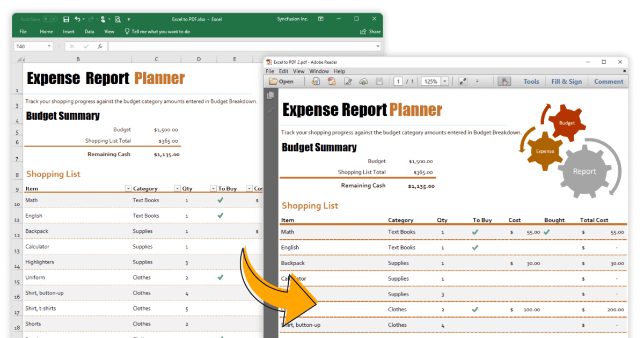
Task: Open the Item column filter dropdown in Excel
Action: tap(128, 188)
